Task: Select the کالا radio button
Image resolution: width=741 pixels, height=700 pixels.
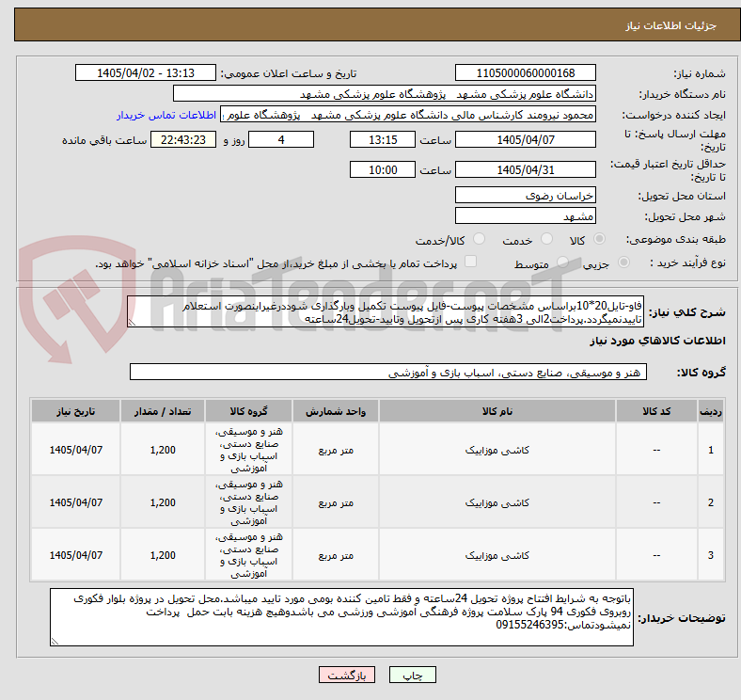Action: 599,239
